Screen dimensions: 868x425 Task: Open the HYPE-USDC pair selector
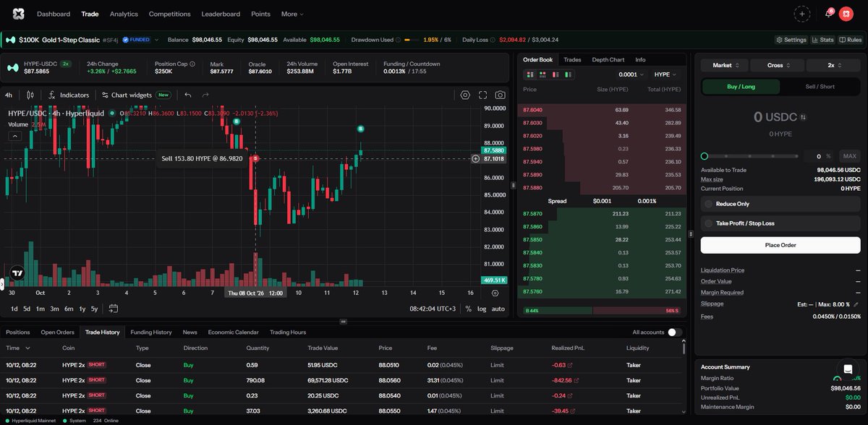coord(39,66)
